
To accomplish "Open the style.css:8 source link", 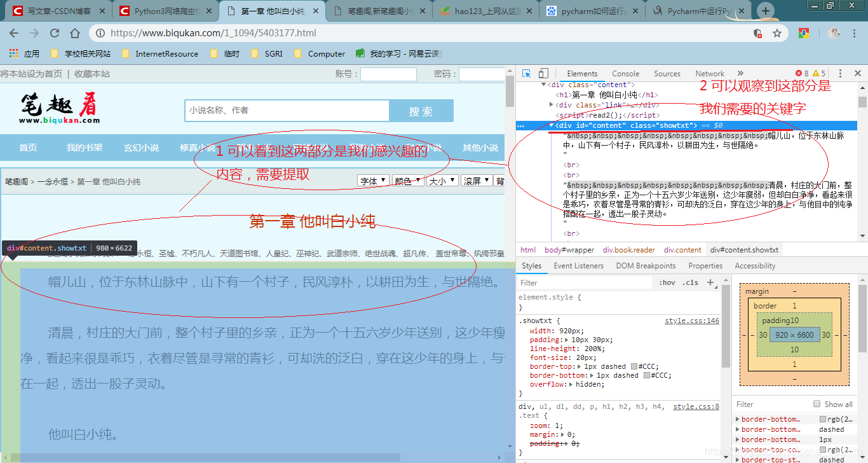I will (x=696, y=406).
